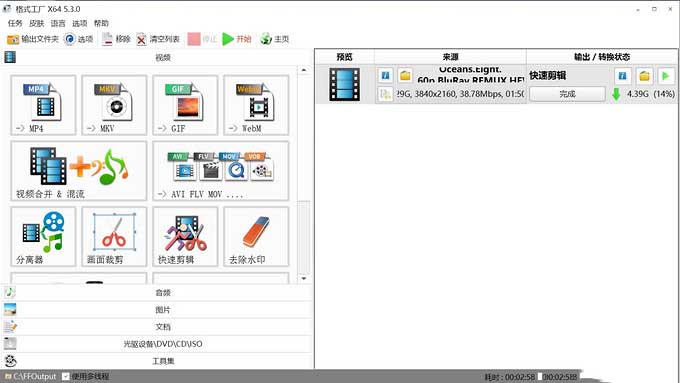Open the 帮助 menu
This screenshot has height=383, width=680.
pyautogui.click(x=101, y=23)
